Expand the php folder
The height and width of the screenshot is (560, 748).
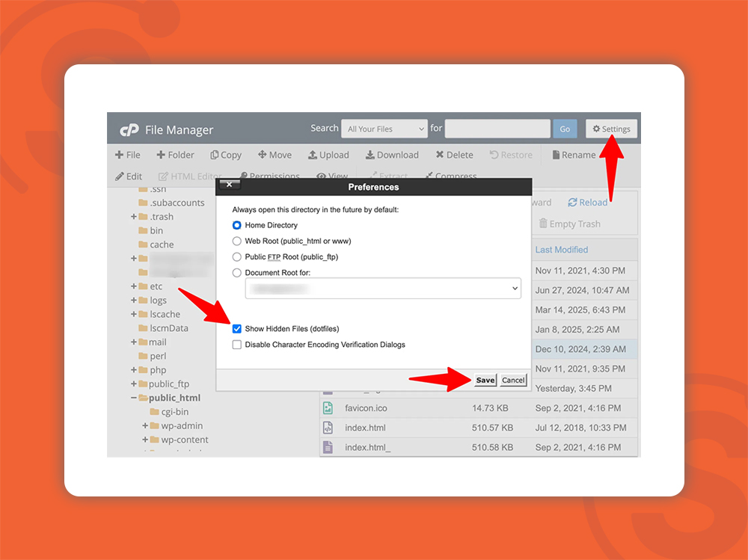click(134, 369)
